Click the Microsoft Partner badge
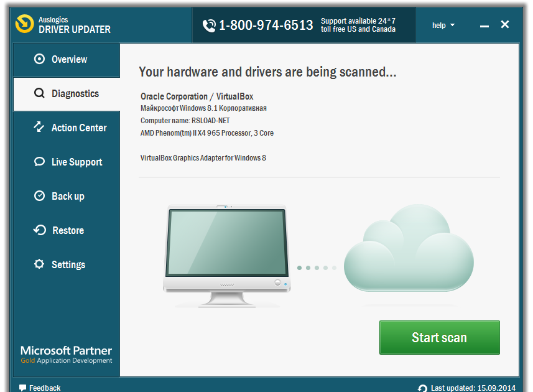Screen dimensions: 533x392 67,355
